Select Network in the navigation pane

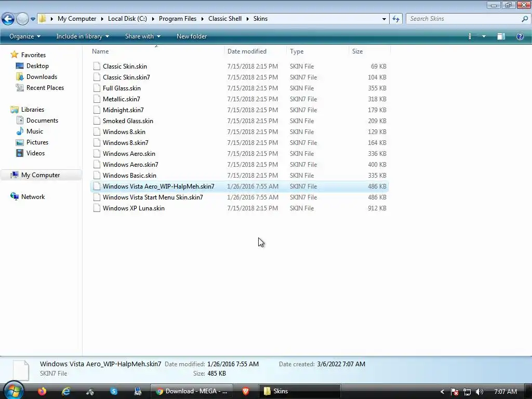28,196
